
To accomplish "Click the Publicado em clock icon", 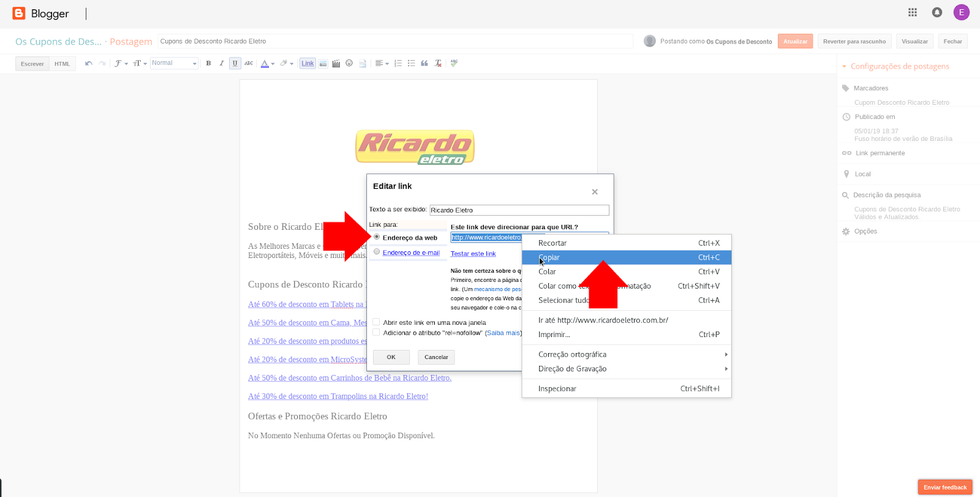I will click(x=846, y=117).
